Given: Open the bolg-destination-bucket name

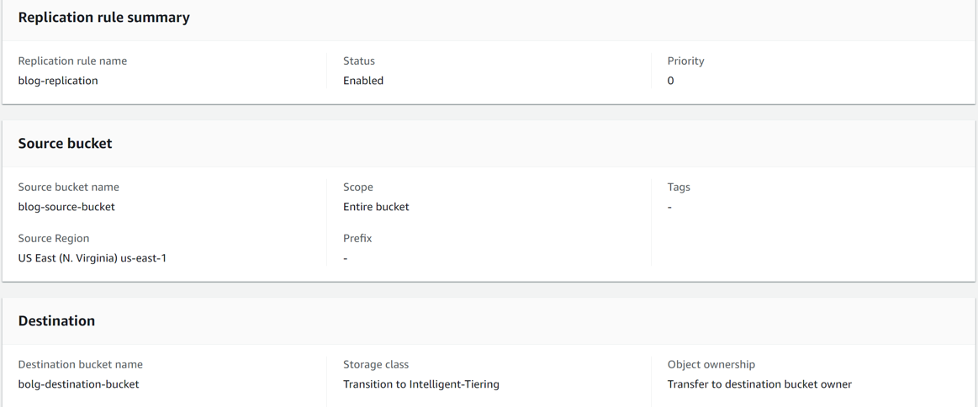Looking at the screenshot, I should click(x=79, y=384).
